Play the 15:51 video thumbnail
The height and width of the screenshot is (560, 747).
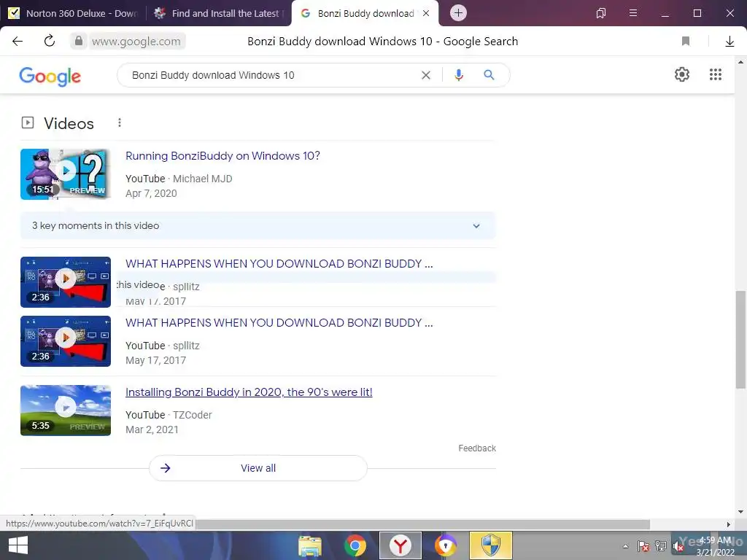click(x=66, y=174)
